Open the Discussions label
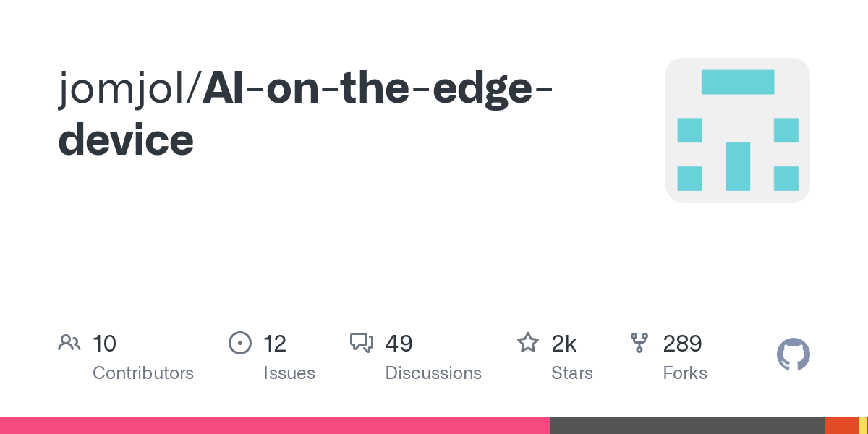Viewport: 868px width, 434px height. (x=433, y=373)
